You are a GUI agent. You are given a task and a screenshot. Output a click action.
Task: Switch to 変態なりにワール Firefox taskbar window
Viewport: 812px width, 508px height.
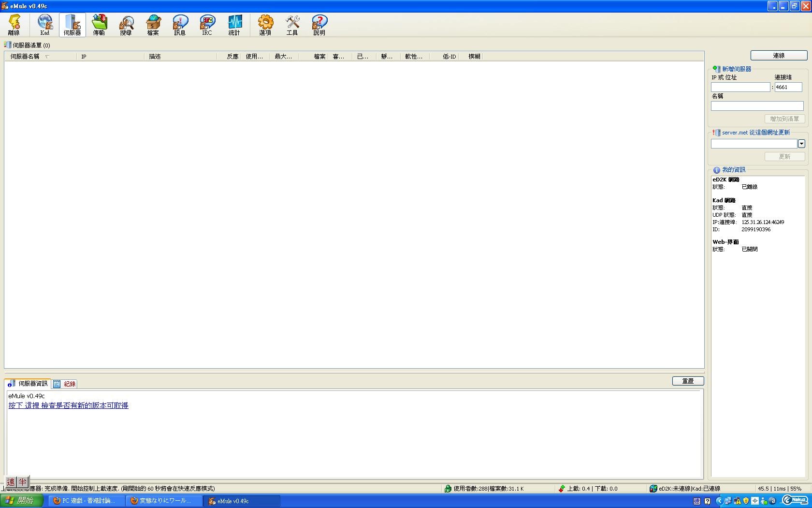pos(164,501)
